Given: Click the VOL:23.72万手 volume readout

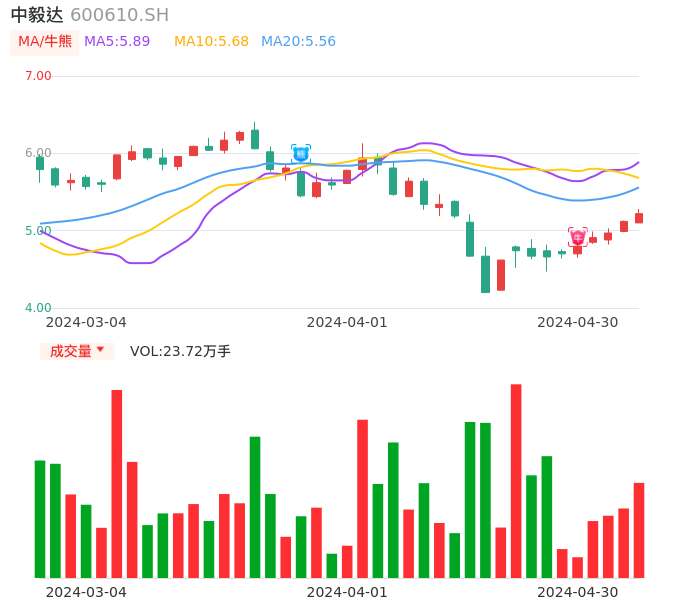Looking at the screenshot, I should 180,351.
